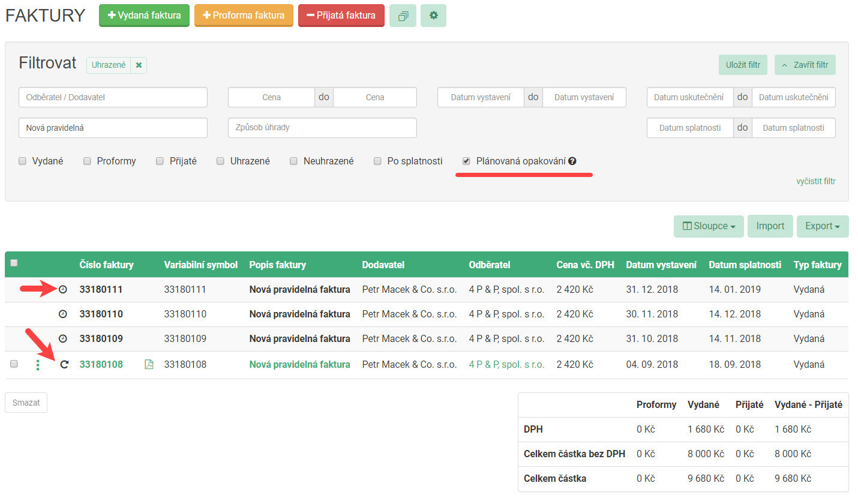Click the copy/duplicate icon next to Přijatá faktura
858x504 pixels.
[403, 16]
